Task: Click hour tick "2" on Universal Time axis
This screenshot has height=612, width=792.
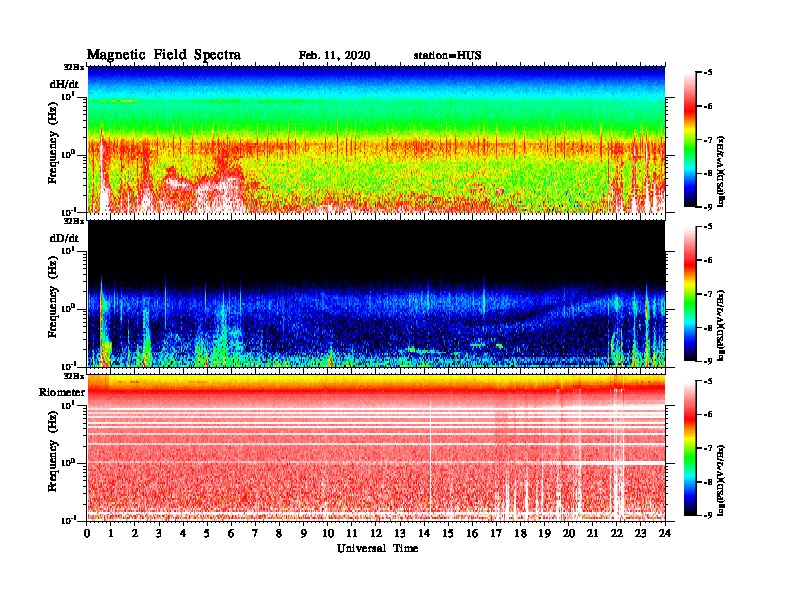Action: pos(135,534)
